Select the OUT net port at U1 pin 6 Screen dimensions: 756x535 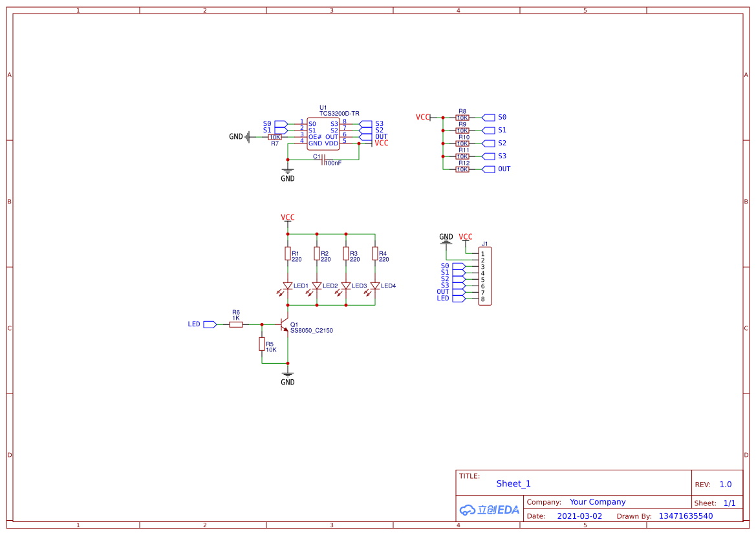366,137
